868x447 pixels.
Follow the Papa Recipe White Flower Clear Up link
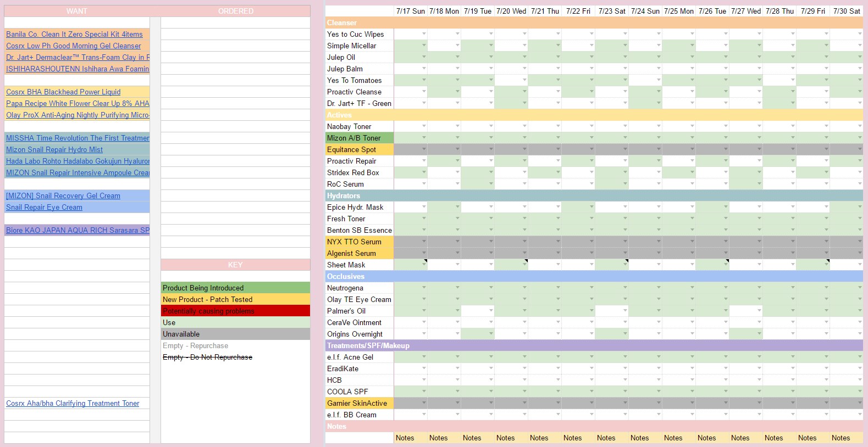tap(78, 103)
